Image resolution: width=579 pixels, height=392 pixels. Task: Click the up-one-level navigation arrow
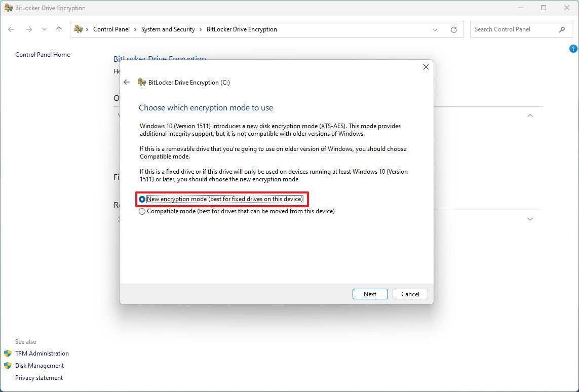[x=59, y=29]
